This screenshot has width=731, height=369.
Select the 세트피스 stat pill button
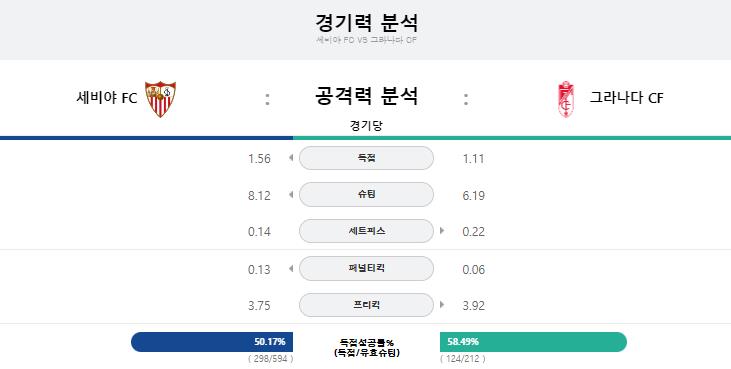pyautogui.click(x=366, y=231)
